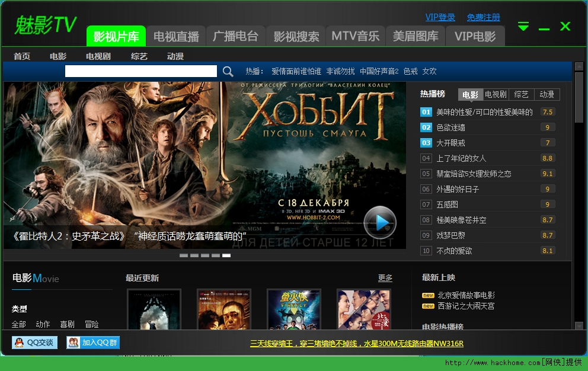Click the Hobbit banner title caption

click(x=129, y=236)
